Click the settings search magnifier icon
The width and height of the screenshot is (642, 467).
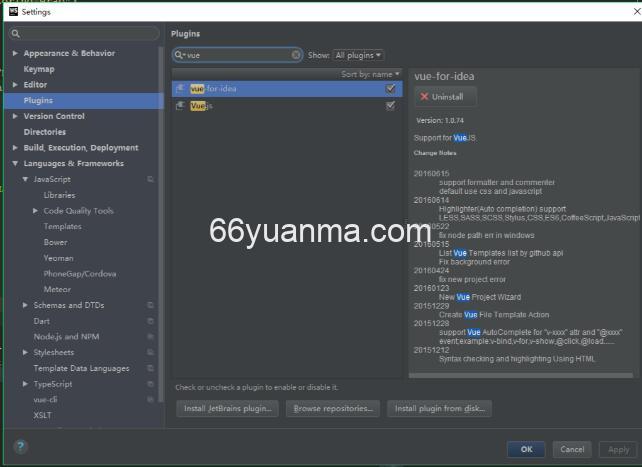16,34
